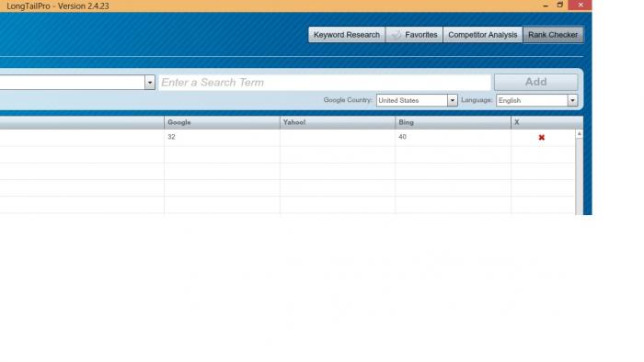Viewport: 644px width, 362px height.
Task: Select the Rank Checker tab
Action: point(553,35)
